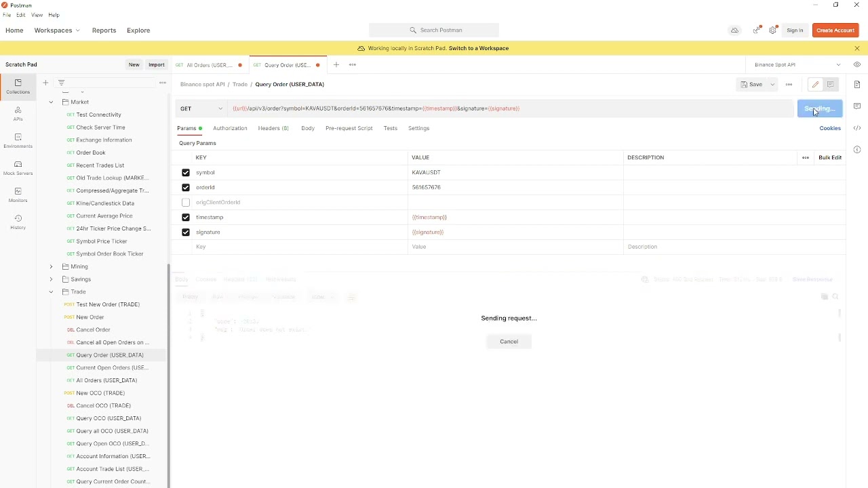868x488 pixels.
Task: Switch to the Tests tab
Action: pyautogui.click(x=391, y=129)
